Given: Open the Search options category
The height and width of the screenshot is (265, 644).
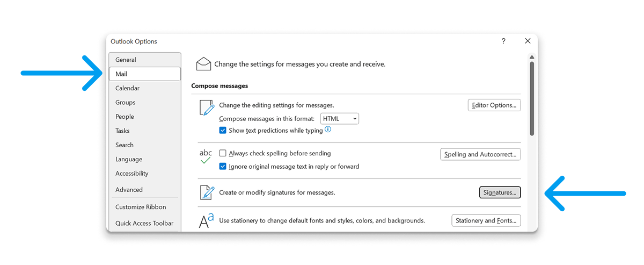Looking at the screenshot, I should click(144, 145).
